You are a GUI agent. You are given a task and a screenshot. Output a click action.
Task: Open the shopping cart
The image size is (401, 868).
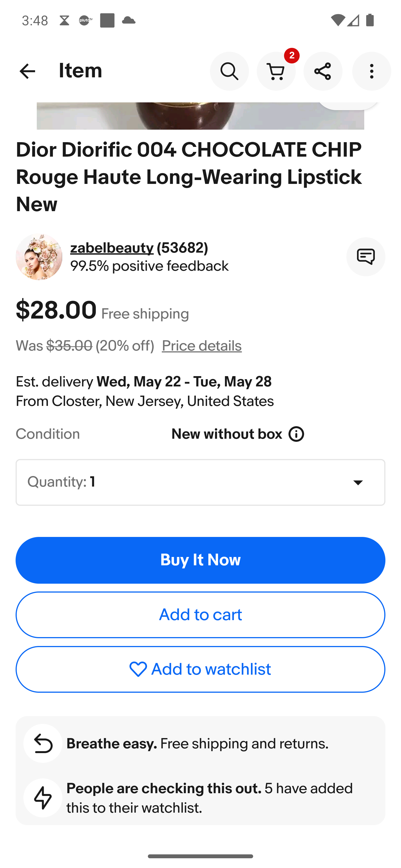tap(276, 71)
